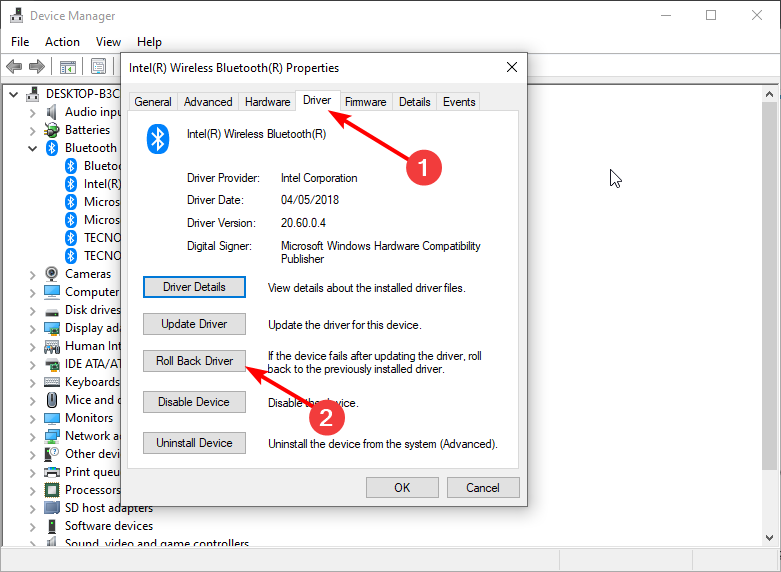The image size is (781, 572).
Task: Expand the Batteries category
Action: tap(32, 131)
